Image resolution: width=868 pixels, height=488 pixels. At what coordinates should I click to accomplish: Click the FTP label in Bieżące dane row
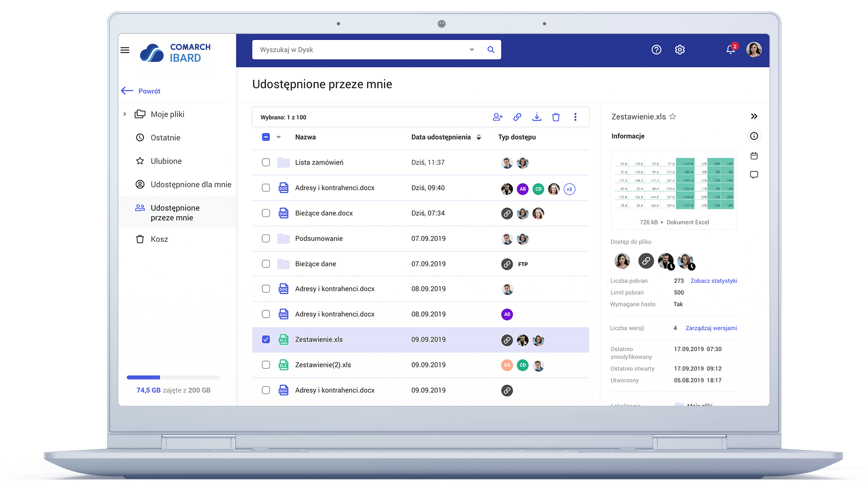click(523, 264)
